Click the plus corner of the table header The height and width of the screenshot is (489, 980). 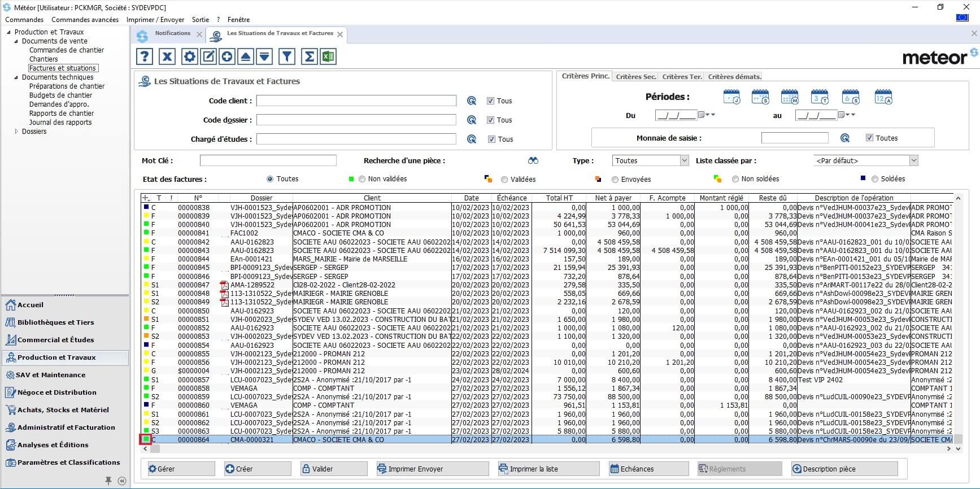tap(146, 198)
